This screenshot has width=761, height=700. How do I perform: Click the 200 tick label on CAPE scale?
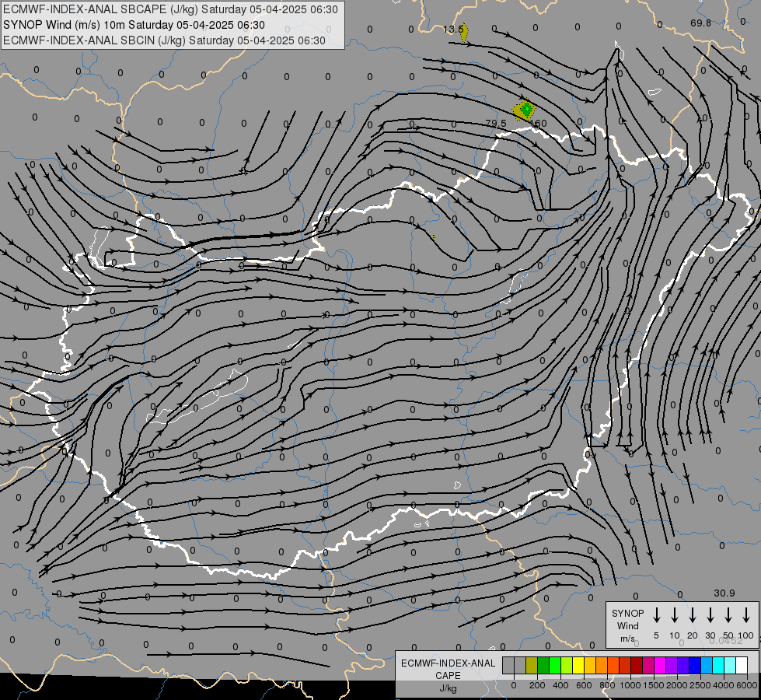(x=537, y=685)
